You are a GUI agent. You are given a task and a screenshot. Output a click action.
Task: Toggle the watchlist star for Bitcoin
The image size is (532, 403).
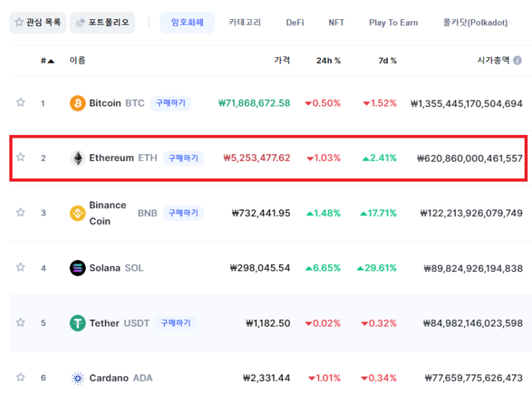[21, 102]
